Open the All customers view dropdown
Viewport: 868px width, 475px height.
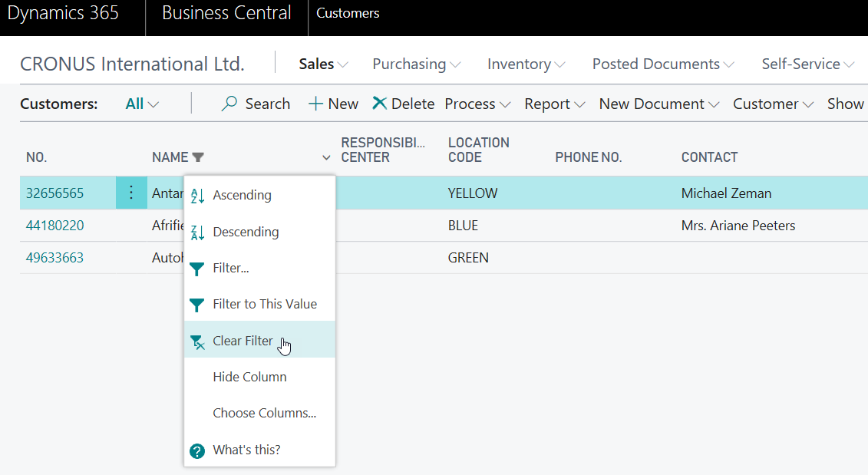click(142, 104)
